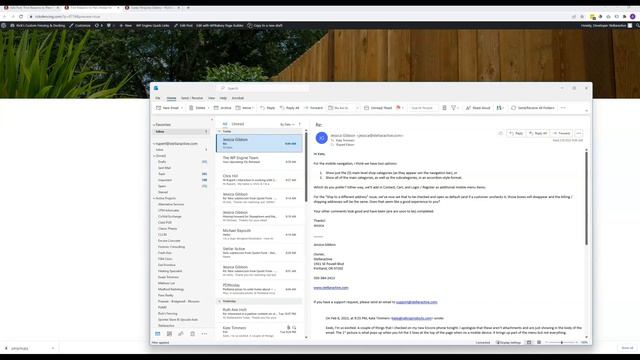Collapse the ribbon using the chevron
640x360 pixels.
587,110
